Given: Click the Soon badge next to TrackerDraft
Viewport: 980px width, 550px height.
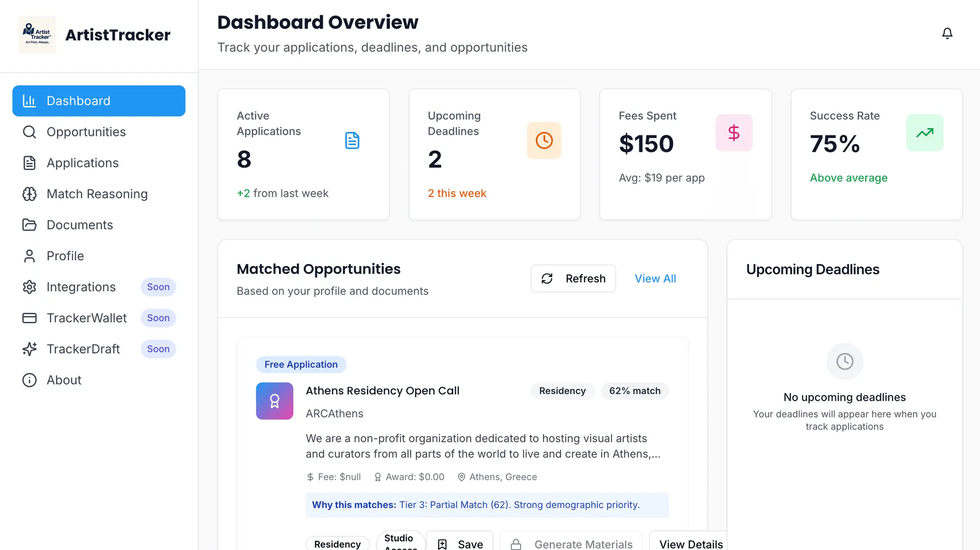Looking at the screenshot, I should 158,349.
